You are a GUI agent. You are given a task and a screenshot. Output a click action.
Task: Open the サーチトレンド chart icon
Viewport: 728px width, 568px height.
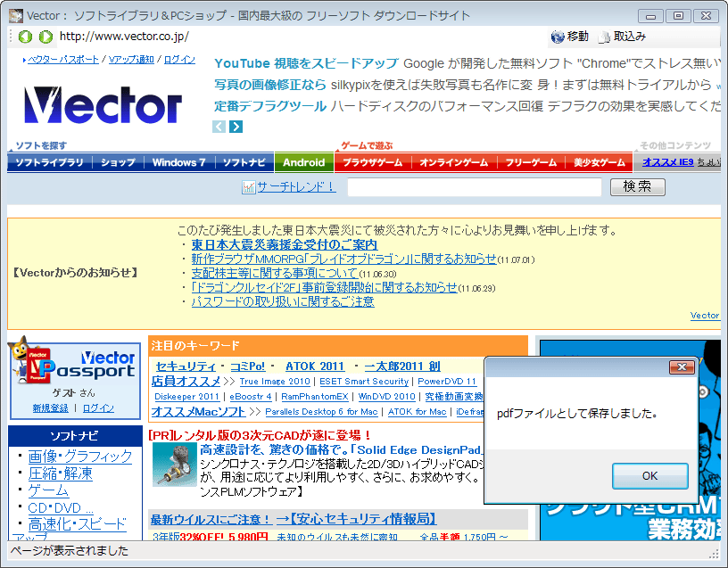pyautogui.click(x=248, y=187)
